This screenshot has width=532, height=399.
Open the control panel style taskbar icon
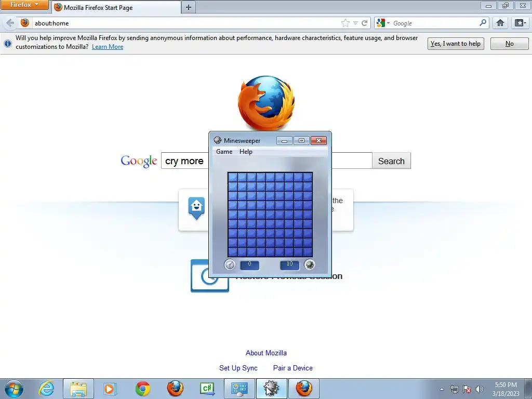240,389
